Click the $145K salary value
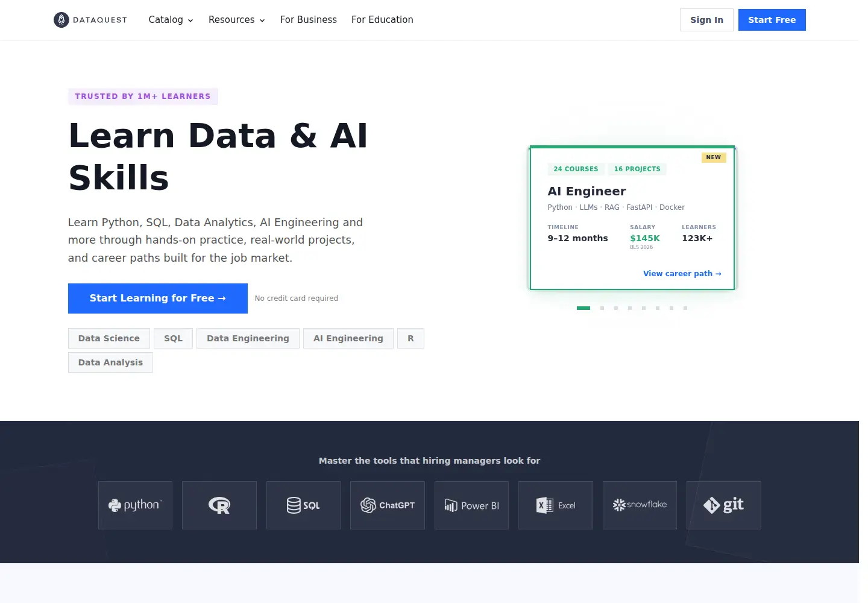This screenshot has width=868, height=603. pyautogui.click(x=645, y=238)
